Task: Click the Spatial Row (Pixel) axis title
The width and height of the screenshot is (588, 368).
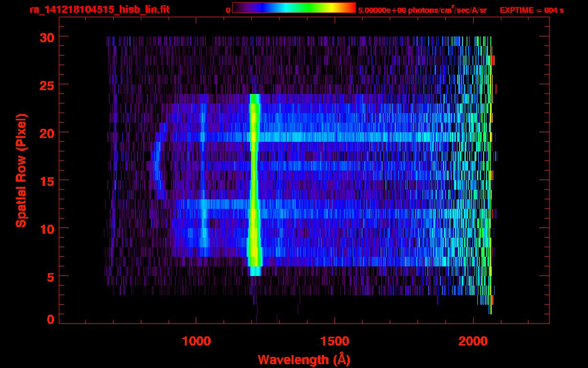Action: [21, 171]
